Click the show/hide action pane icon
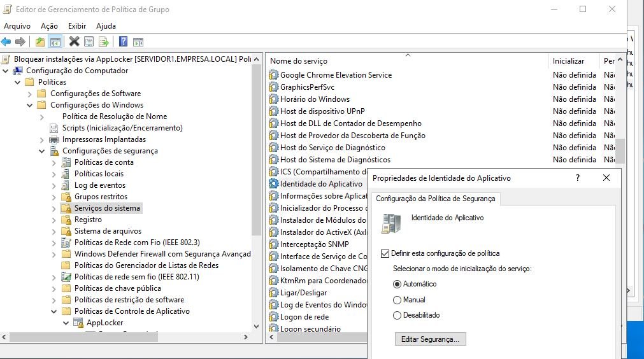 pos(138,41)
